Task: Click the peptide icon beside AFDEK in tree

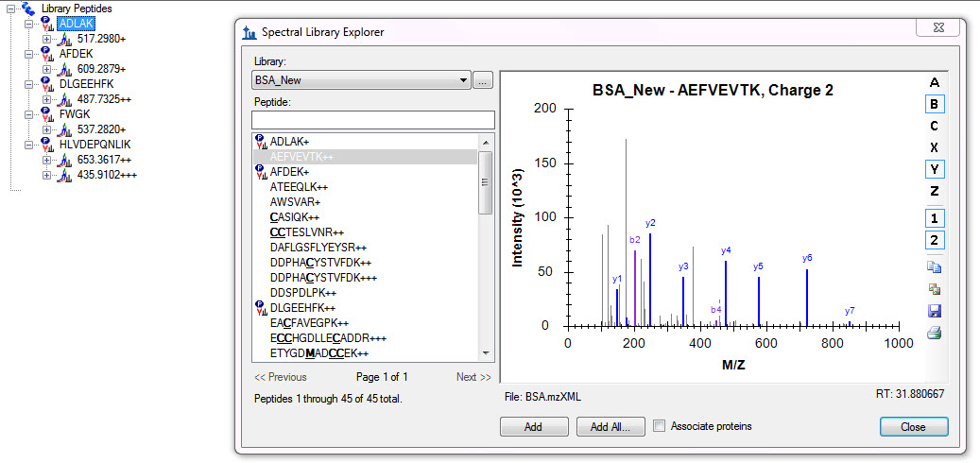Action: 46,54
